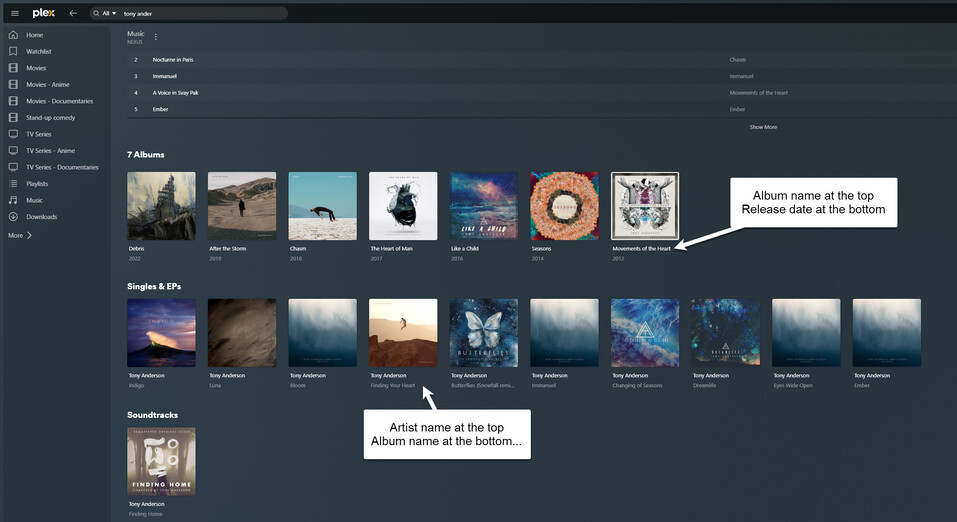Open the Chasm album cover
Viewport: 957px width, 522px height.
[x=322, y=206]
